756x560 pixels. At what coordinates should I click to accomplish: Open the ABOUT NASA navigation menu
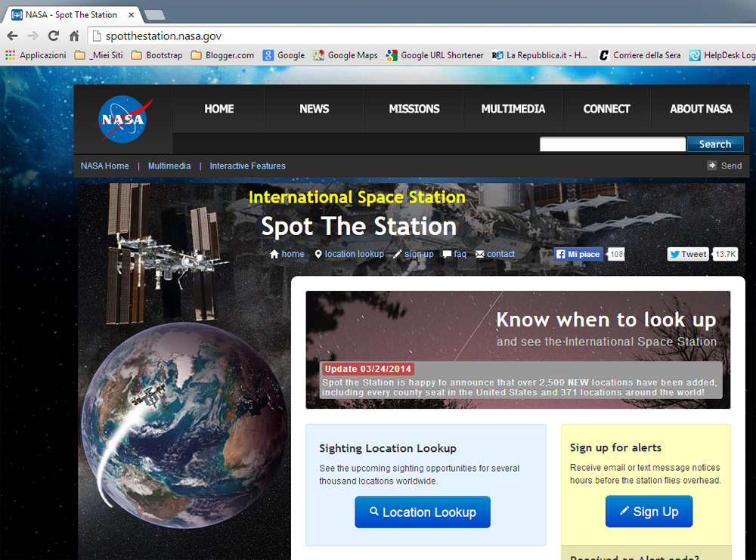[701, 109]
